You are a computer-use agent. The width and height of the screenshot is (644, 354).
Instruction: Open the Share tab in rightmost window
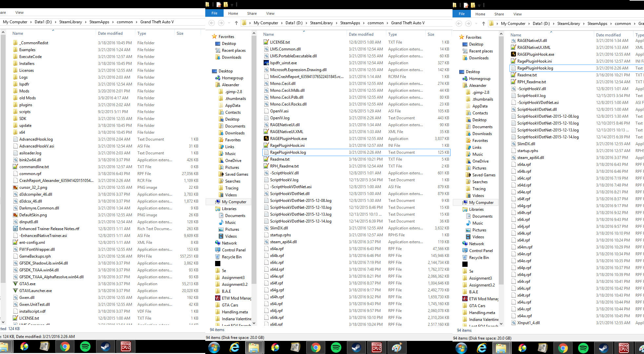click(x=499, y=14)
